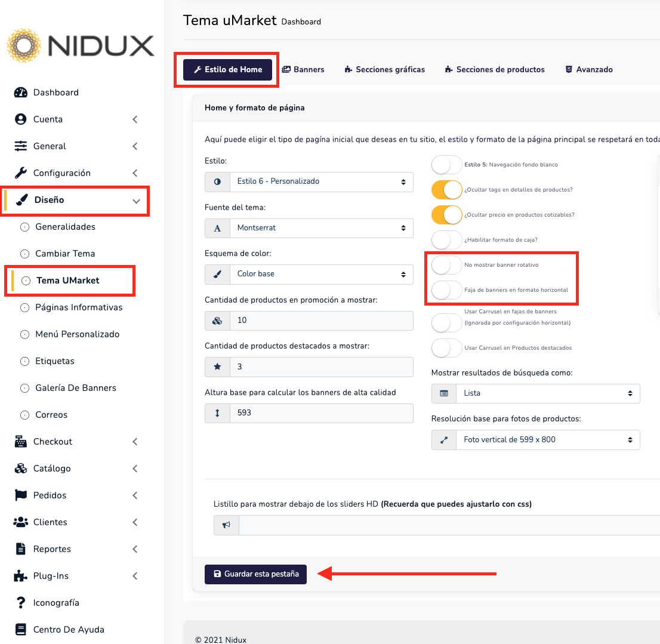Open Menú Personalizado page
This screenshot has height=644, width=660.
pyautogui.click(x=78, y=334)
